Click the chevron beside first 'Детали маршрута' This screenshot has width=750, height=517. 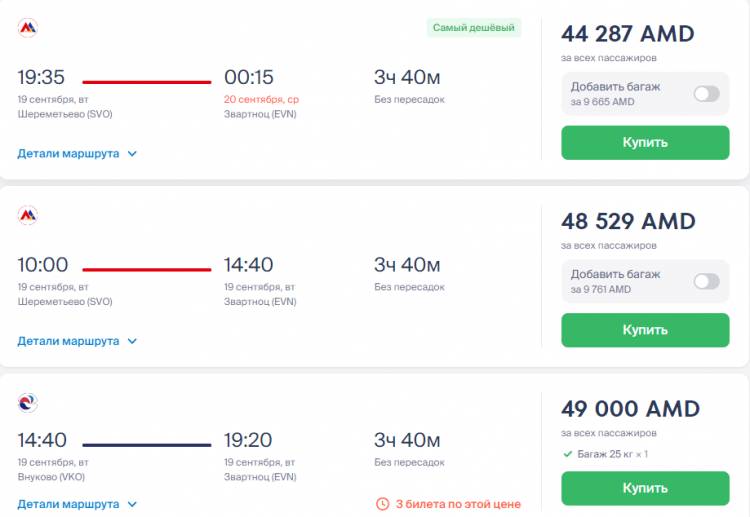(x=132, y=154)
